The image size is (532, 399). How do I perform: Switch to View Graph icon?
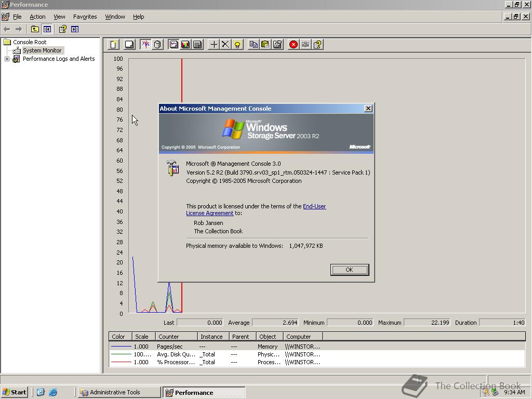tap(174, 45)
